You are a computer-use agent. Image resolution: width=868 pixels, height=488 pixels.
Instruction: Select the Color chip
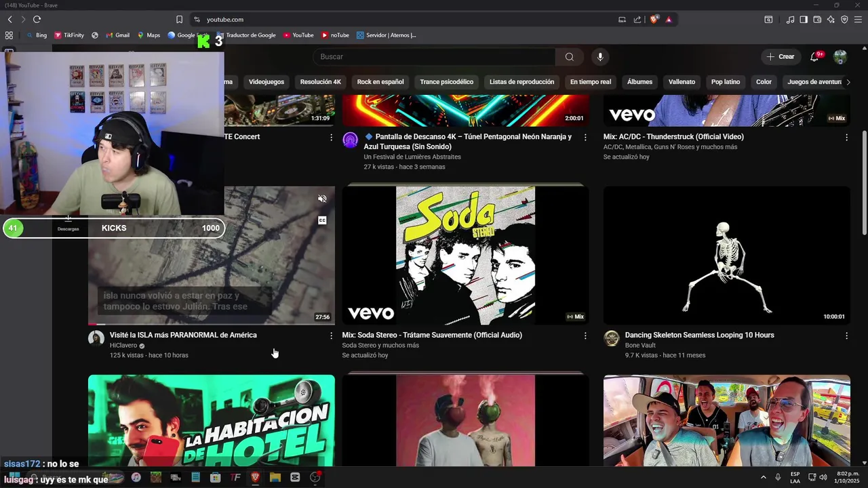(764, 82)
